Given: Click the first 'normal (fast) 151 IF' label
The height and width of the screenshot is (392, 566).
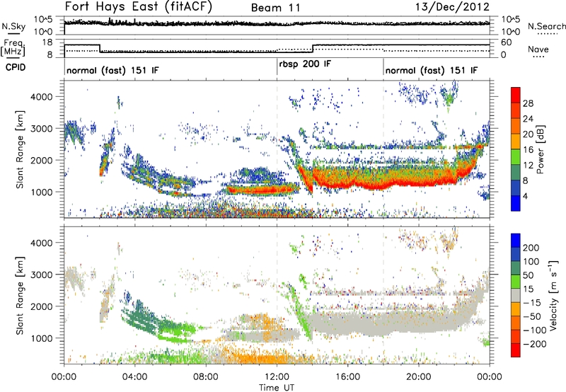Looking at the screenshot, I should [112, 70].
